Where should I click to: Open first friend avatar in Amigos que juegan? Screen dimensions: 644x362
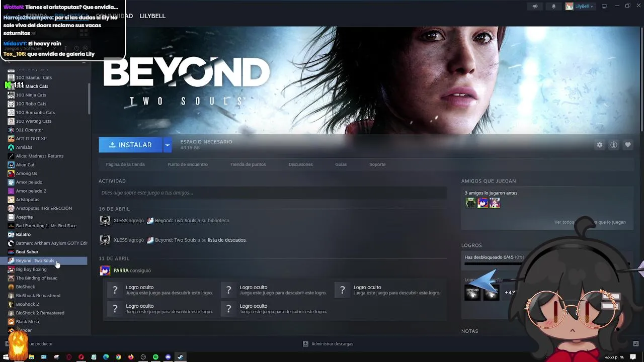(x=470, y=203)
